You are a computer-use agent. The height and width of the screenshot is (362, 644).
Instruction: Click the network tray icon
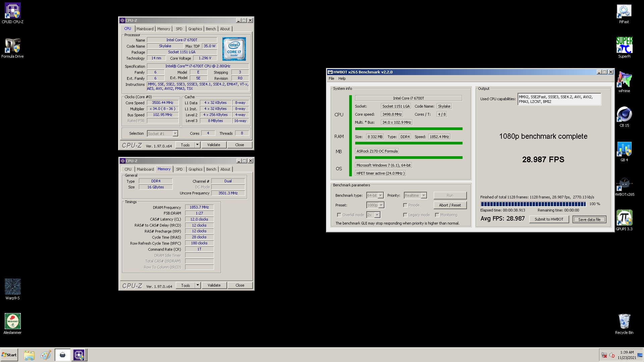tap(604, 355)
